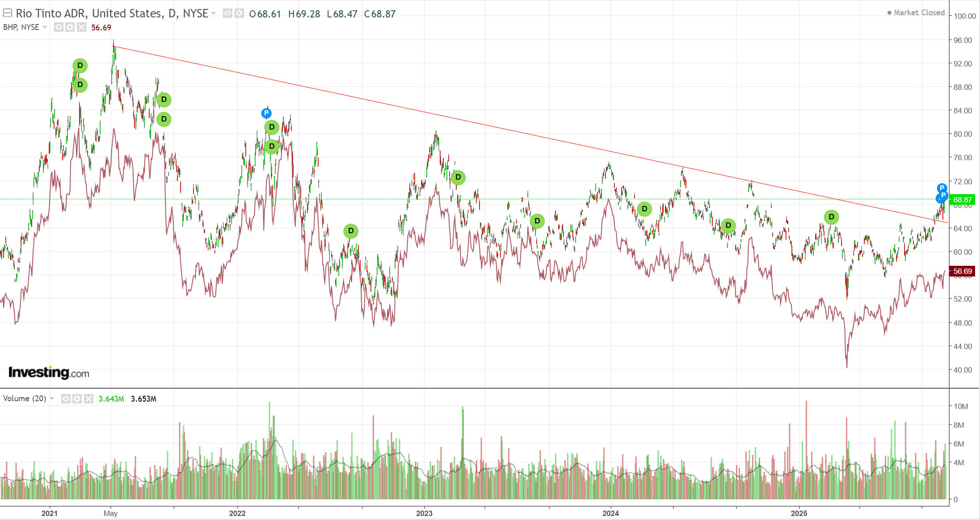The width and height of the screenshot is (980, 520).
Task: Click the green D dividend marker above May 2021
Action: pos(80,66)
